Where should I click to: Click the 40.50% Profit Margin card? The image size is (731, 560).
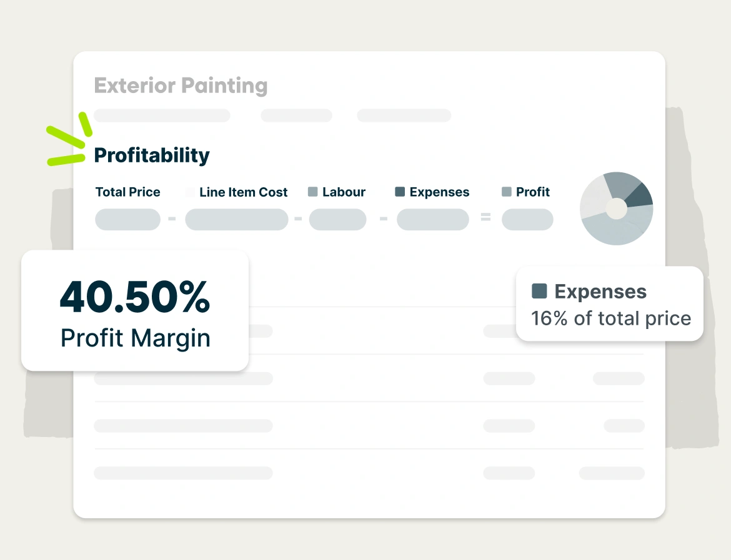(135, 311)
